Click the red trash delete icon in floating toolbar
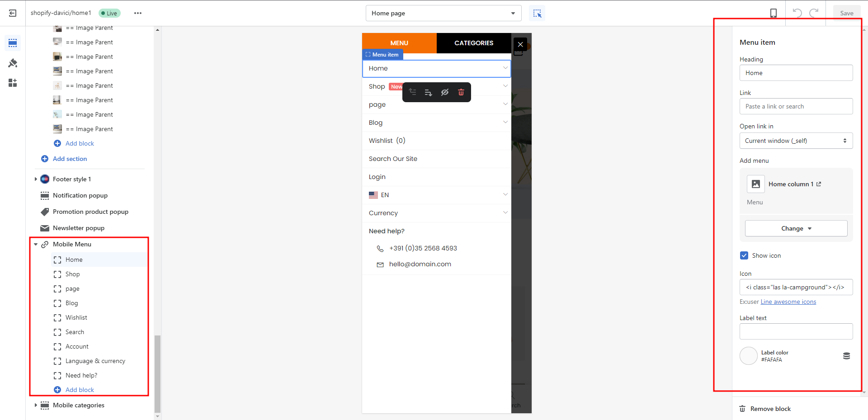868x420 pixels. (461, 92)
